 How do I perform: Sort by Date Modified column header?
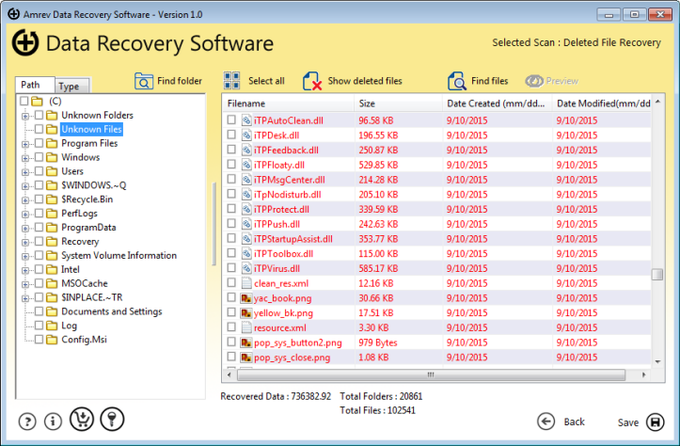[x=602, y=103]
